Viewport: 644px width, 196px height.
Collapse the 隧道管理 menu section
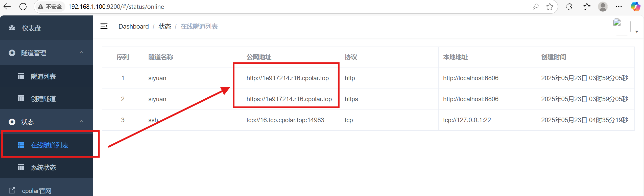[x=81, y=53]
